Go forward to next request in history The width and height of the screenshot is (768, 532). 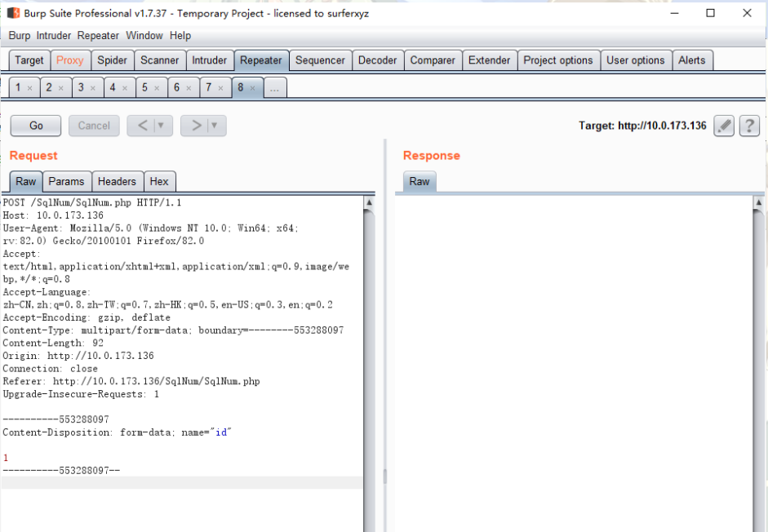pyautogui.click(x=196, y=126)
